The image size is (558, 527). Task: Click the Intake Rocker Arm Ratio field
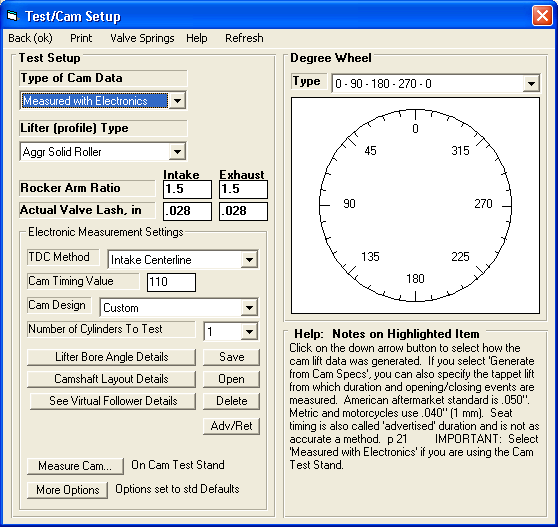[x=188, y=189]
